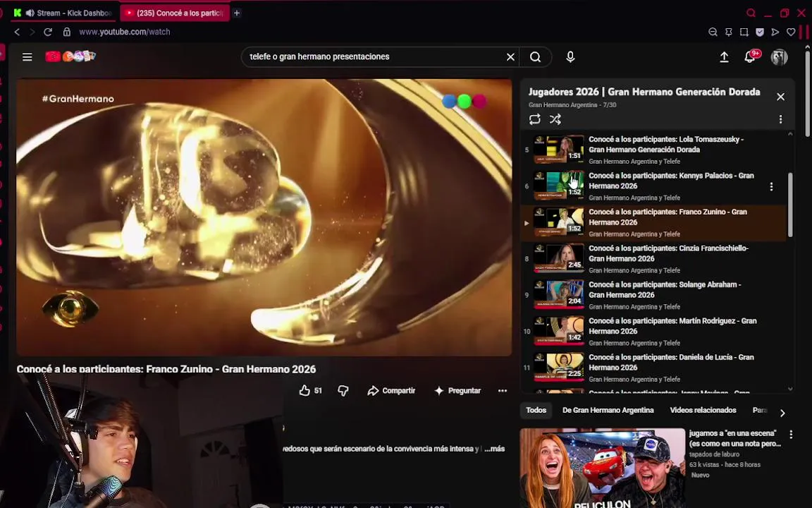This screenshot has width=812, height=508.
Task: Switch to the Stream - Kick Dashboard tab
Action: pyautogui.click(x=63, y=13)
